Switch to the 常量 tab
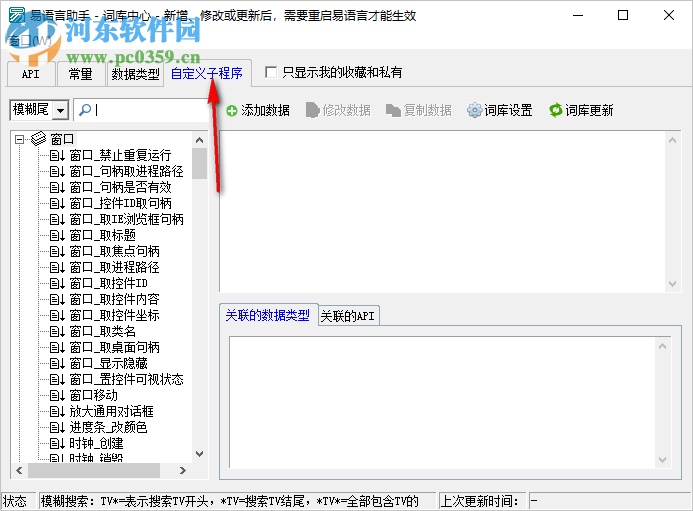 pos(80,74)
